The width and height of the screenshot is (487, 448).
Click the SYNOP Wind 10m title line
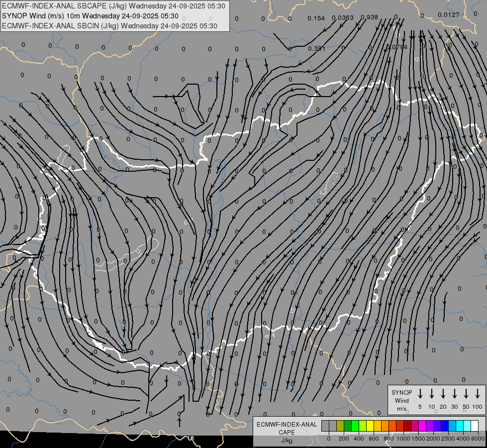point(91,16)
